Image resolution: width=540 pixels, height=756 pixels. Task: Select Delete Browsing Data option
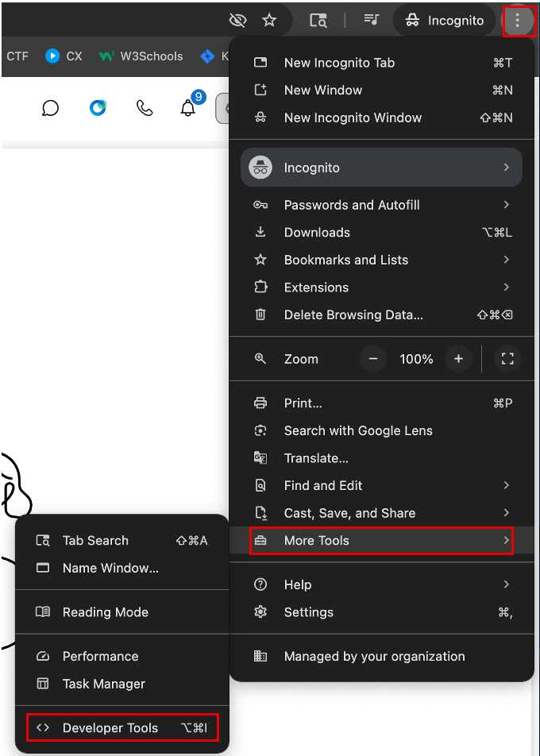381,314
